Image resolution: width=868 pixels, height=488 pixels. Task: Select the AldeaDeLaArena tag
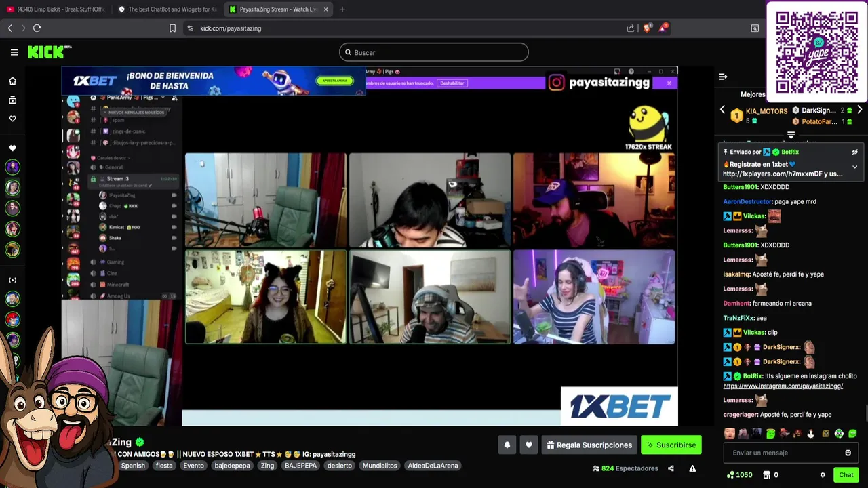tap(433, 466)
